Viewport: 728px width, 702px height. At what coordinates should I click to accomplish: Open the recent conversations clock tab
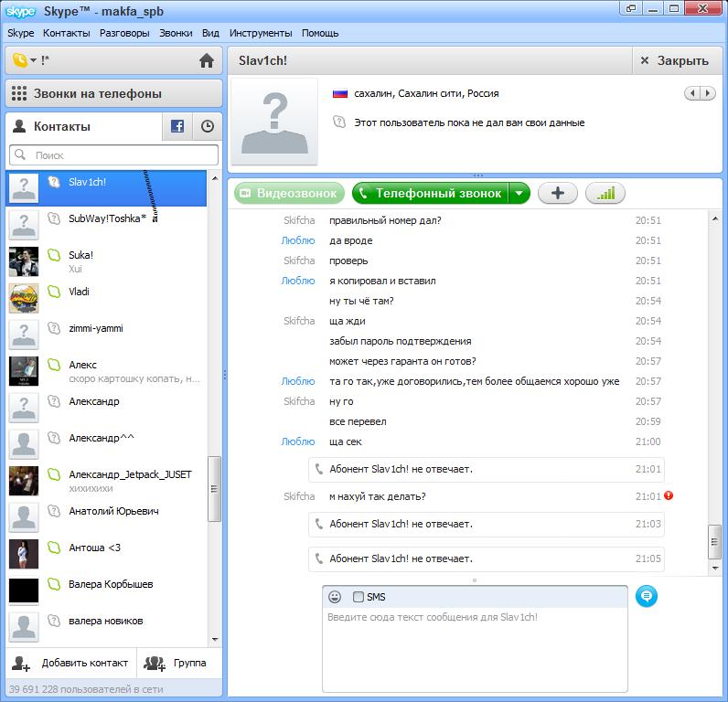click(208, 126)
